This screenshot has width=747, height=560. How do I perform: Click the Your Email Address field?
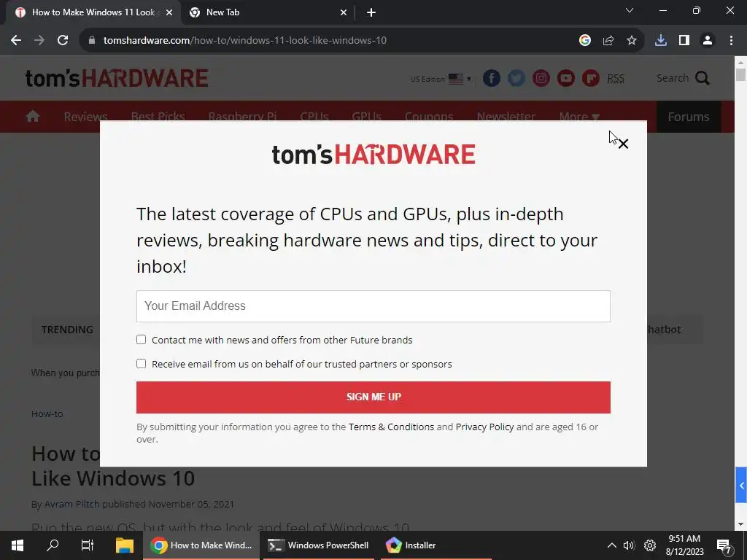tap(373, 306)
